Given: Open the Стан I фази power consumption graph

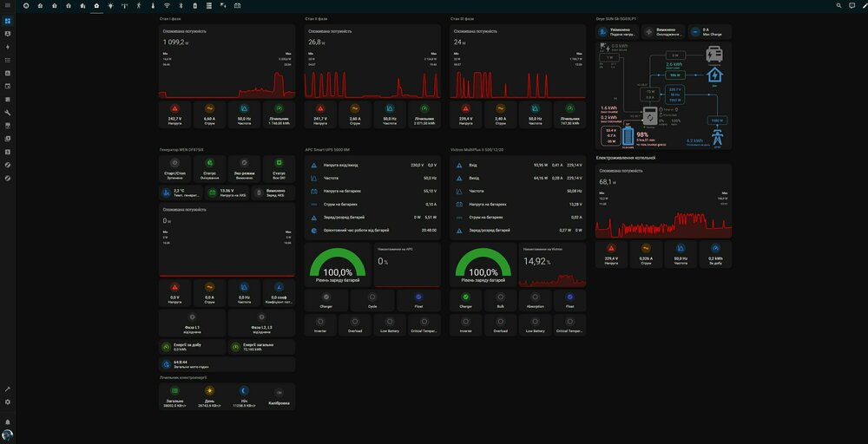Looking at the screenshot, I should pos(227,68).
